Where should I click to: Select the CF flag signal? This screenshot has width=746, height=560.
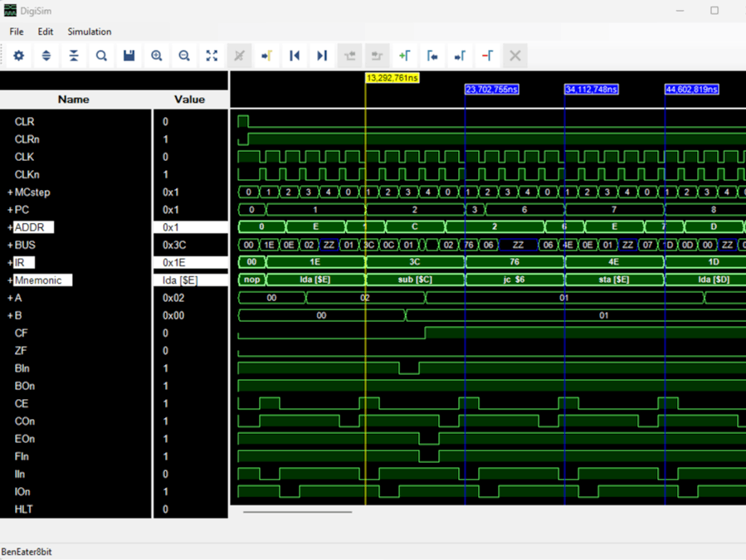pos(21,333)
